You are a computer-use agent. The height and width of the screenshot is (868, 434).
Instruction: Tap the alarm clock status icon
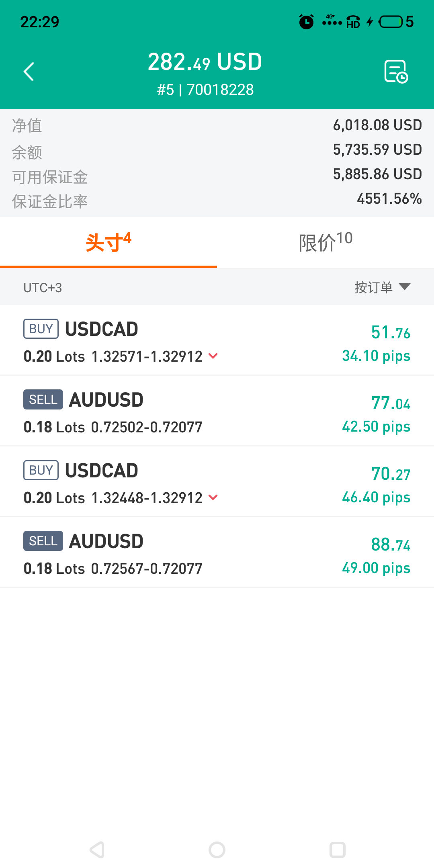(x=307, y=22)
